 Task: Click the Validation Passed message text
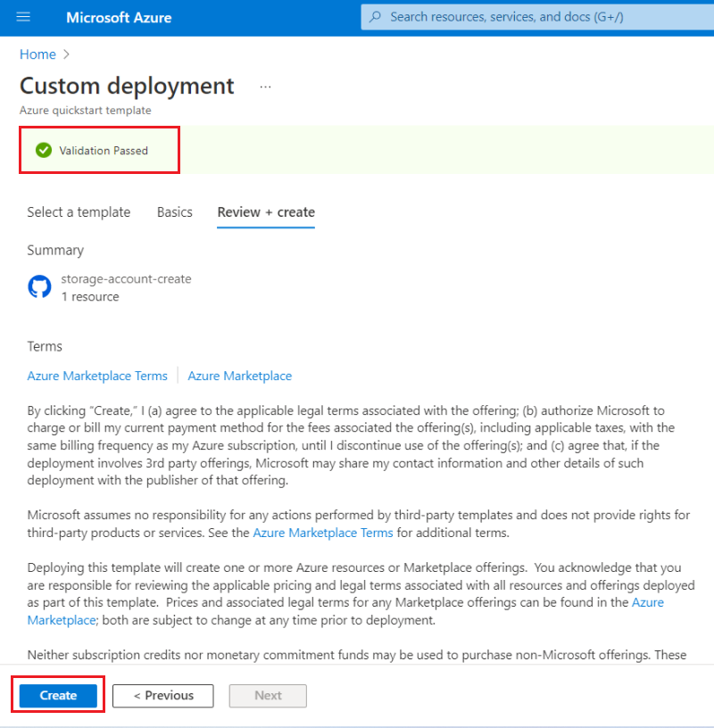(104, 150)
